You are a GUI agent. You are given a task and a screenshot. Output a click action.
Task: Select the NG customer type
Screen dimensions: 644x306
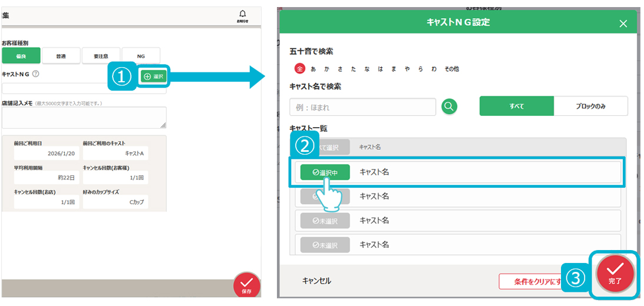point(141,56)
